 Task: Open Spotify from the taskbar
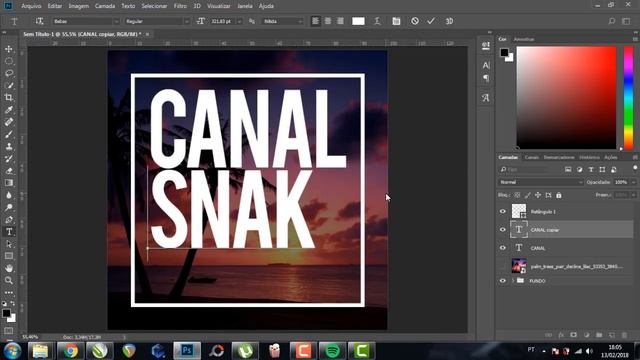point(332,351)
